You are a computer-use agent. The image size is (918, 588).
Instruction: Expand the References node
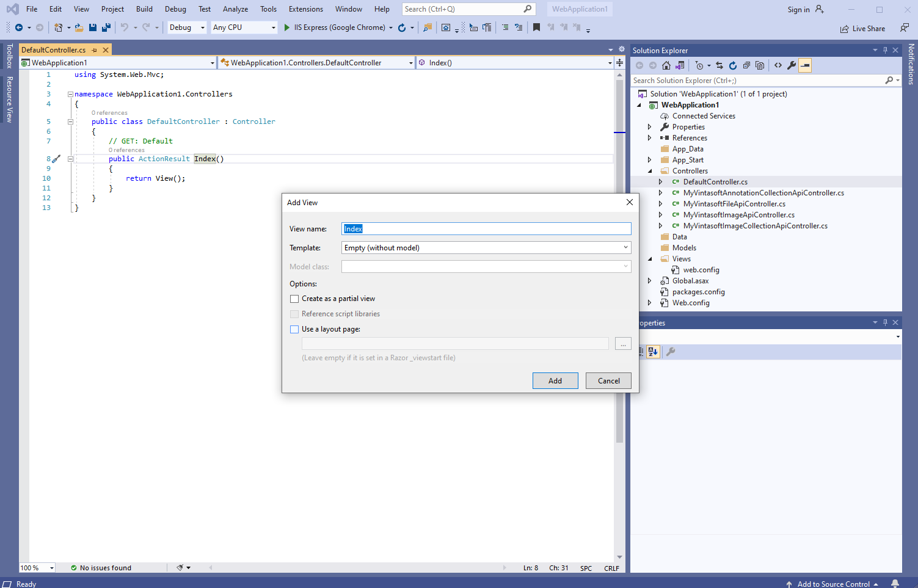tap(649, 138)
